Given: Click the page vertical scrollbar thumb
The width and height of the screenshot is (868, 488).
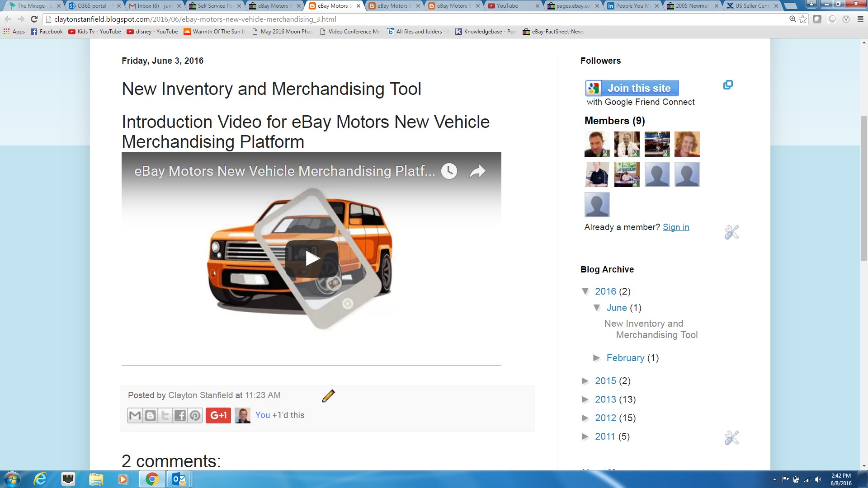Looking at the screenshot, I should (x=864, y=188).
